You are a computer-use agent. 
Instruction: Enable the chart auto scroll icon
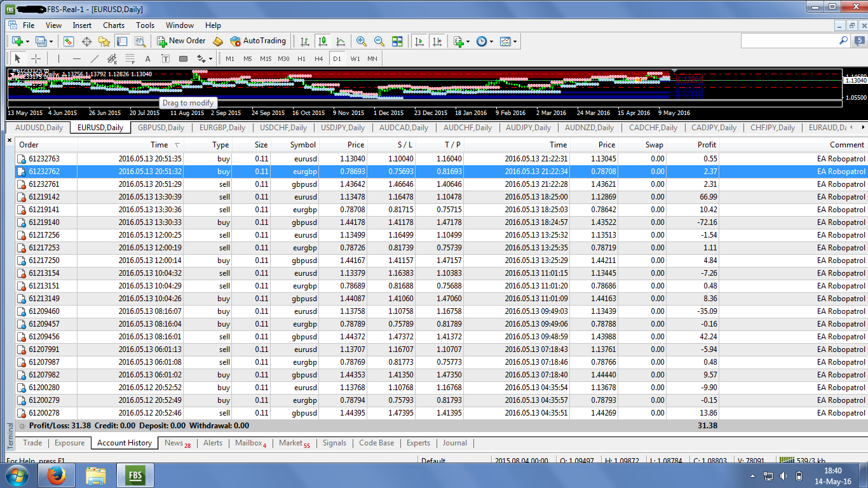(x=419, y=41)
